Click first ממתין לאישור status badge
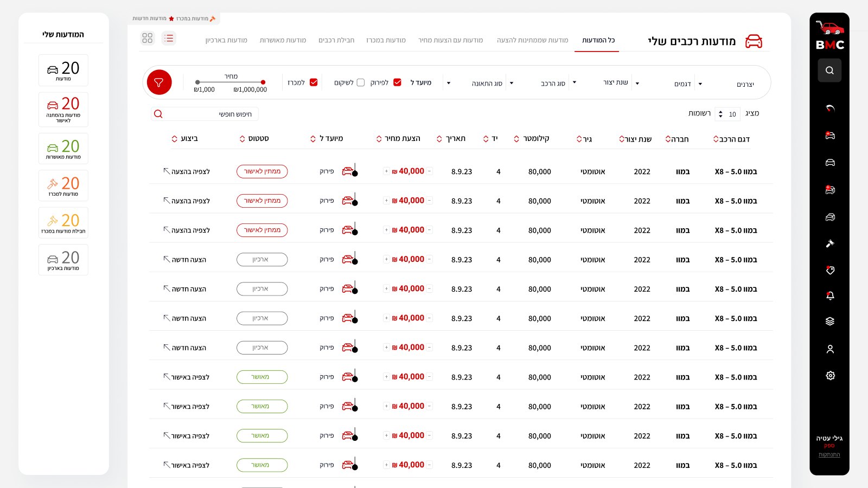Image resolution: width=868 pixels, height=488 pixels. (x=262, y=171)
